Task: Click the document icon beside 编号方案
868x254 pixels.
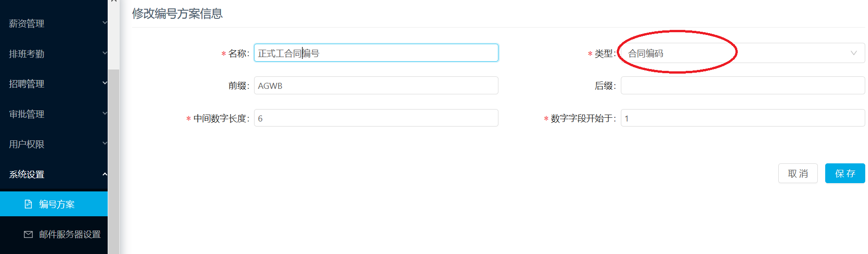Action: point(28,204)
